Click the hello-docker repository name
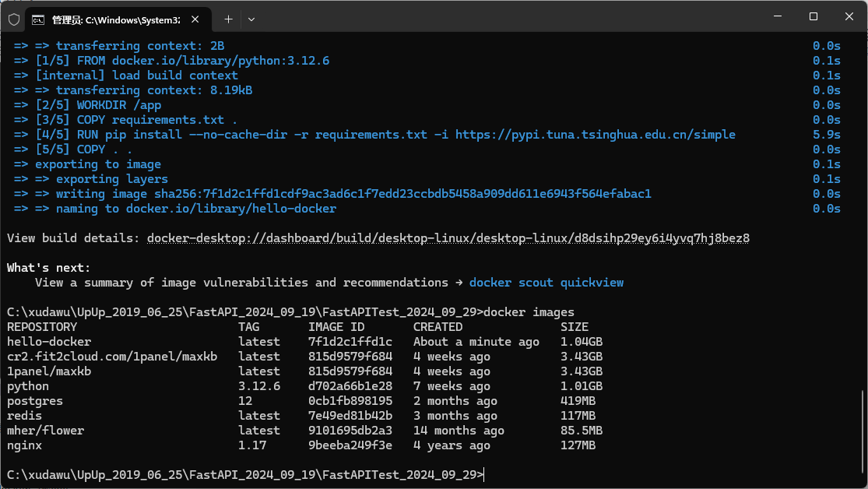This screenshot has width=868, height=489. (49, 342)
